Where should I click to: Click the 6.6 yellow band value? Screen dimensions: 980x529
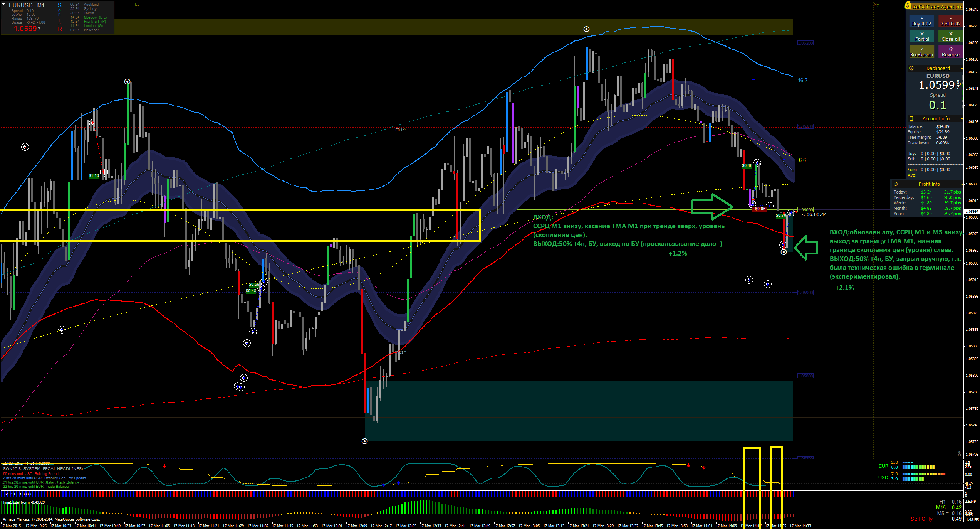click(802, 160)
